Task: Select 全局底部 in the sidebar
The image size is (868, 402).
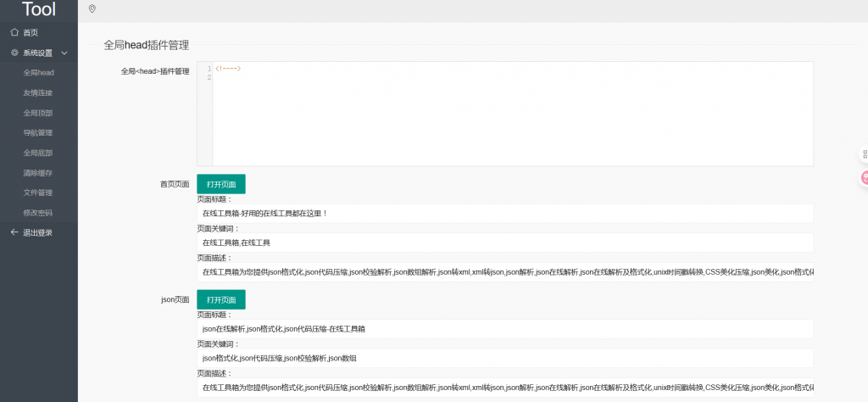Action: tap(38, 153)
